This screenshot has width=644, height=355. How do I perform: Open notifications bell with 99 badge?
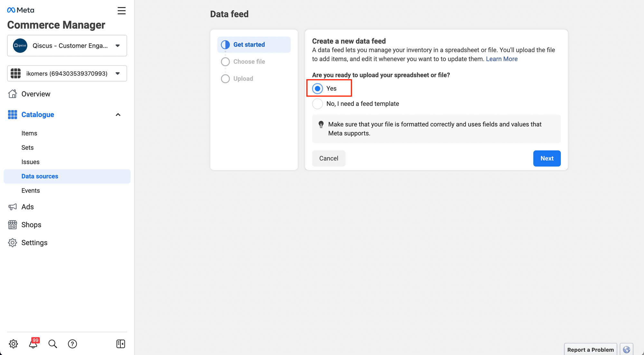(x=33, y=344)
